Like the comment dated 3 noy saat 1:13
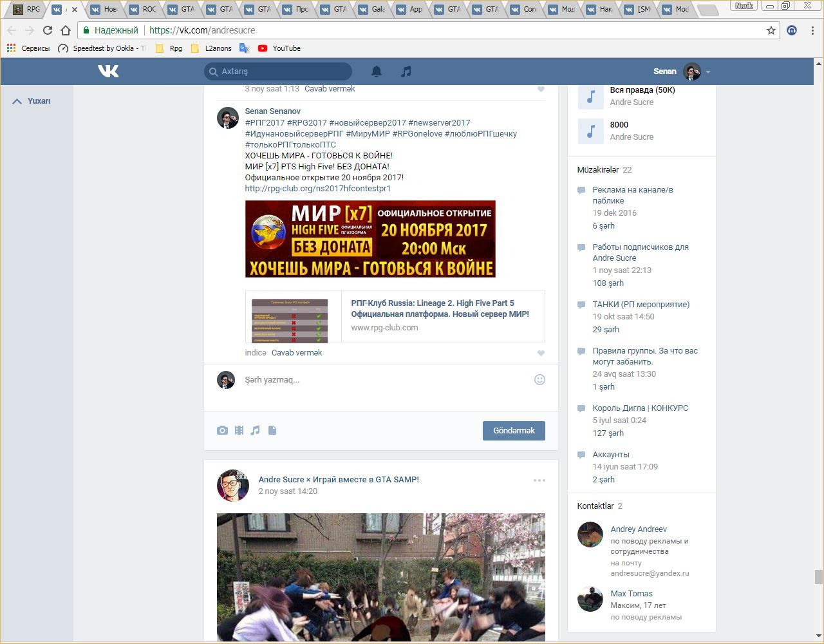 click(x=541, y=89)
